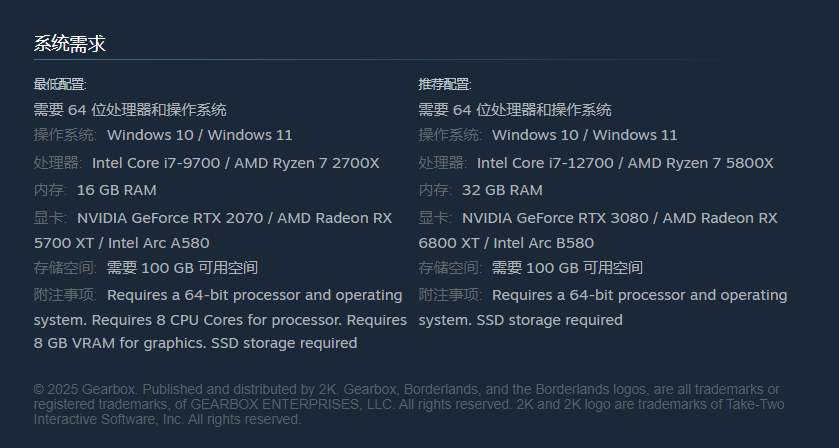Viewport: 839px width, 448px height.
Task: Click the 存储空间 label in minimum column
Action: 65,268
